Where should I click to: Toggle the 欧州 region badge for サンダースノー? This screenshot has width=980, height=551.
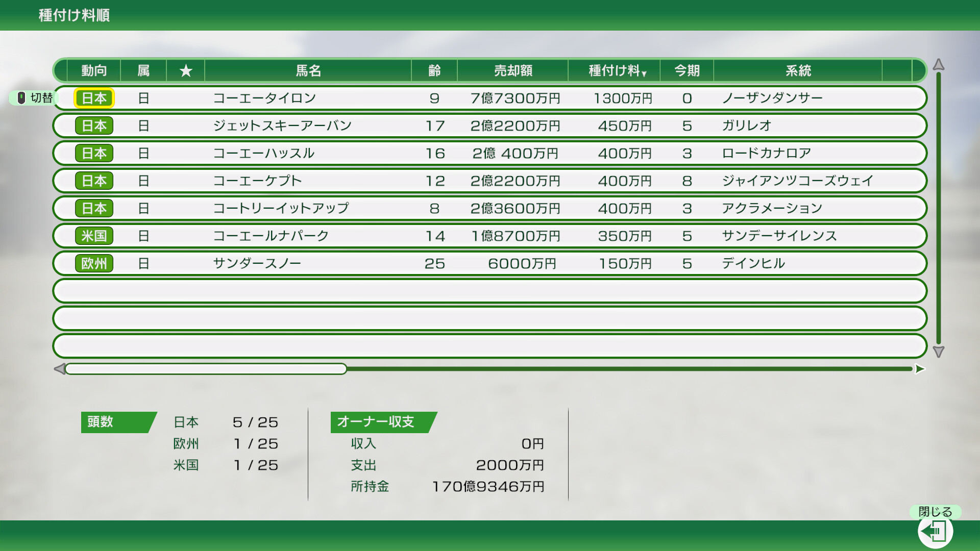(x=94, y=263)
